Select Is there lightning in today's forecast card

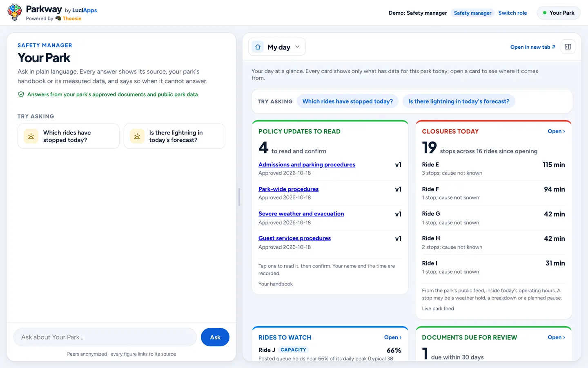[x=174, y=136]
